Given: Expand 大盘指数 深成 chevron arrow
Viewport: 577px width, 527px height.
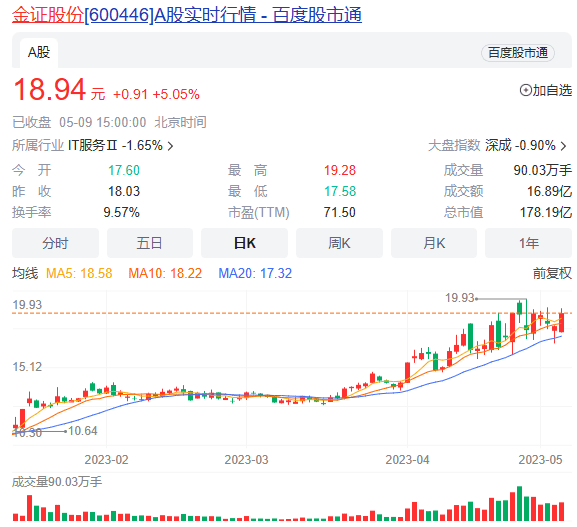Looking at the screenshot, I should pyautogui.click(x=563, y=146).
